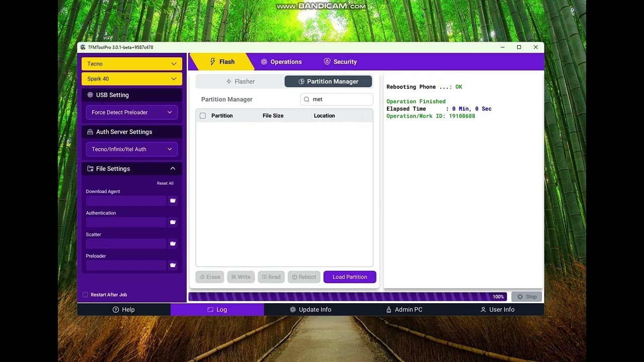Screen dimensions: 644x362
Task: Click the Partition column header
Action: click(x=222, y=116)
